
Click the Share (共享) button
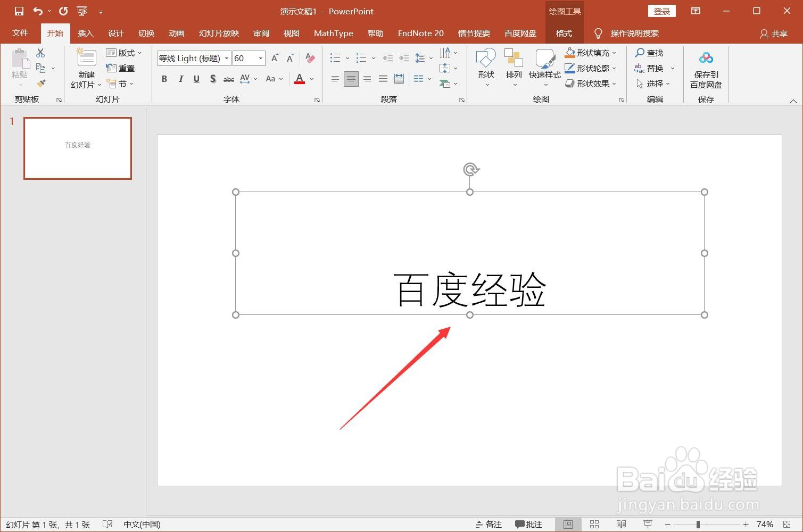(774, 34)
